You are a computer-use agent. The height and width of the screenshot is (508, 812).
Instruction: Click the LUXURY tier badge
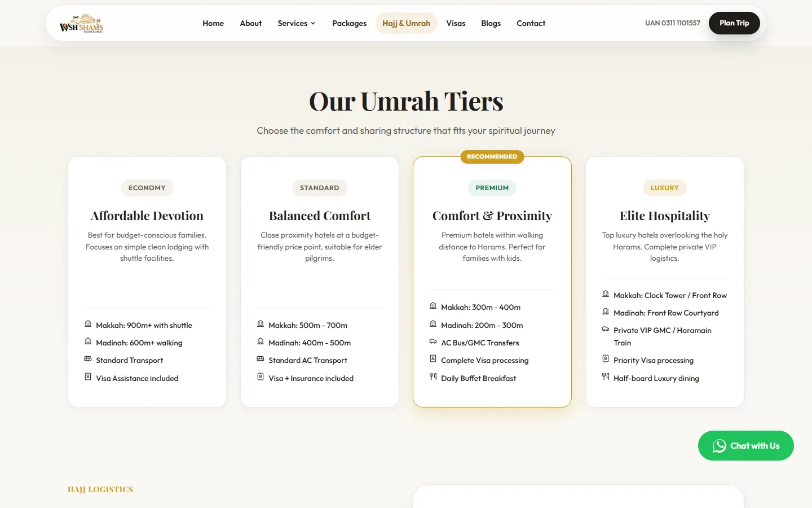point(665,188)
